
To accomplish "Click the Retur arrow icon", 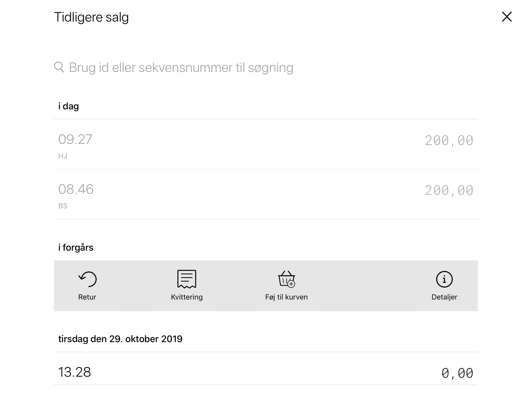I will pos(87,279).
